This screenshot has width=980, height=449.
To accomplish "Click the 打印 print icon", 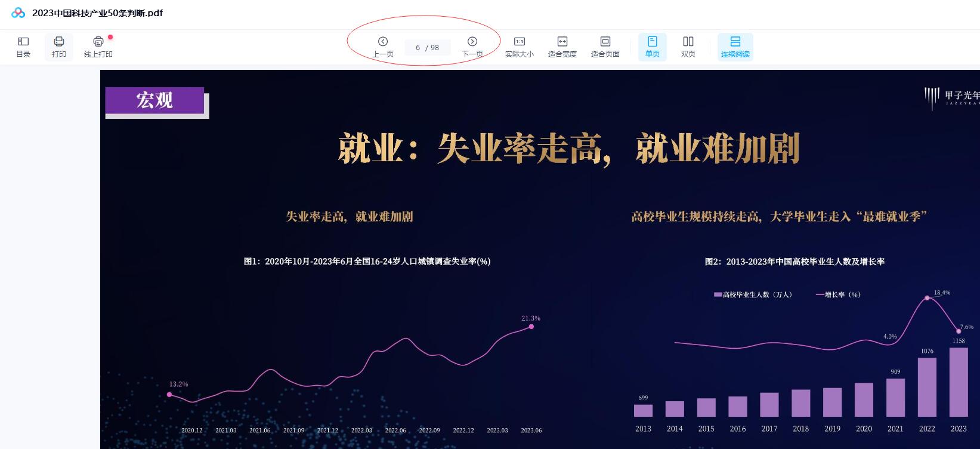I will [59, 47].
